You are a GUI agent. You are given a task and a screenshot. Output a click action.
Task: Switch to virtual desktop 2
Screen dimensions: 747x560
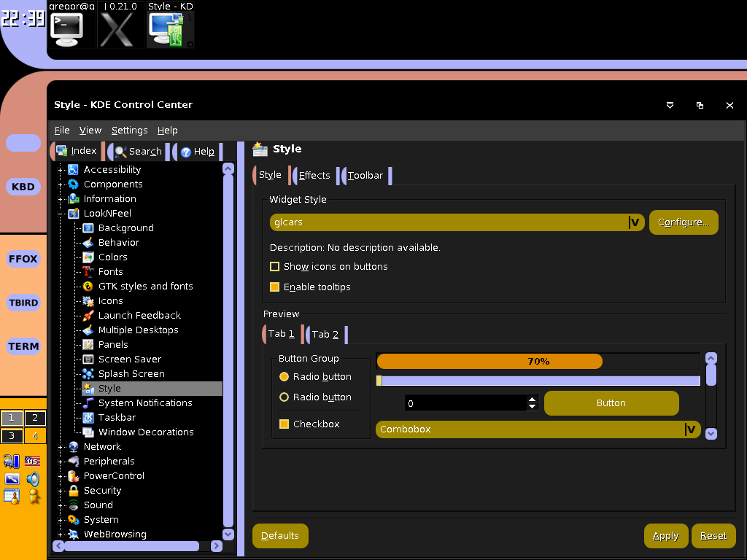(35, 418)
